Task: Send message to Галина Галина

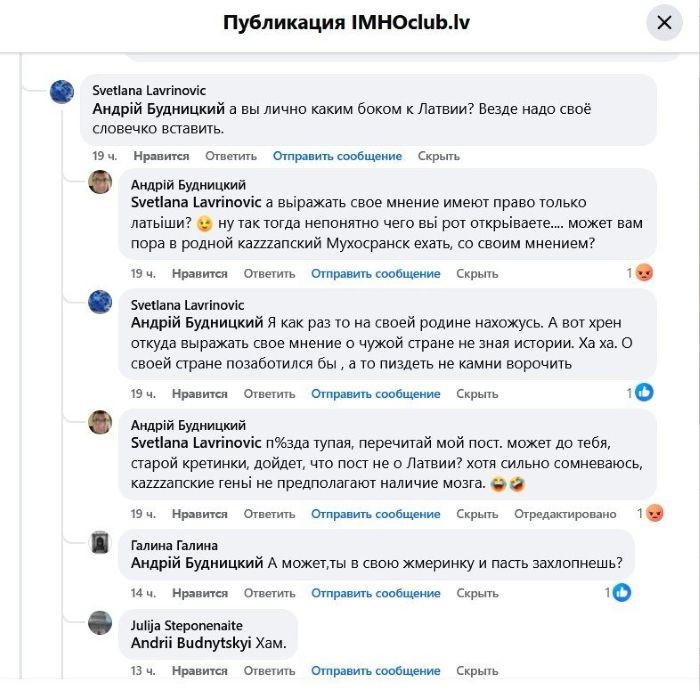Action: point(375,593)
